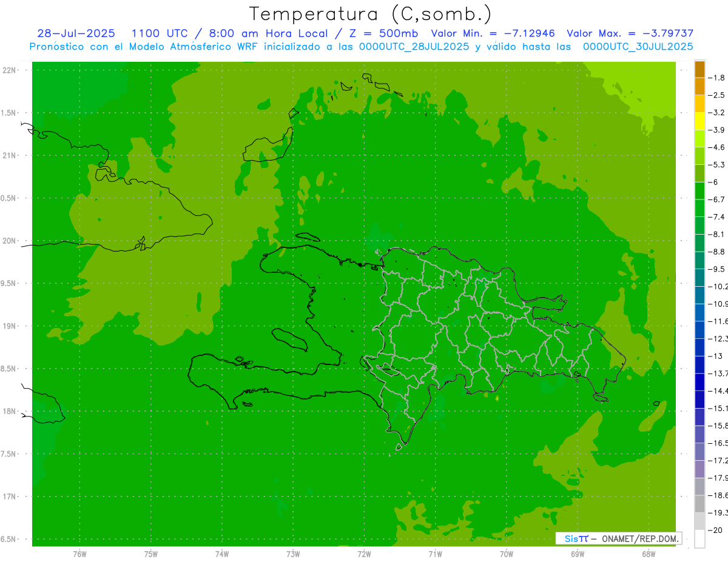Click the -5.3 legend value

(x=716, y=165)
